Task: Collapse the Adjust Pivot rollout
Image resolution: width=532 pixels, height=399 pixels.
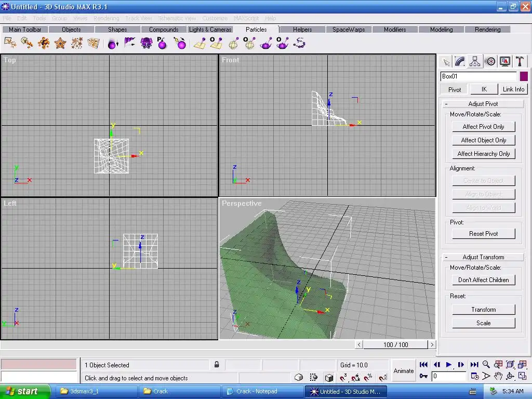Action: pos(483,104)
